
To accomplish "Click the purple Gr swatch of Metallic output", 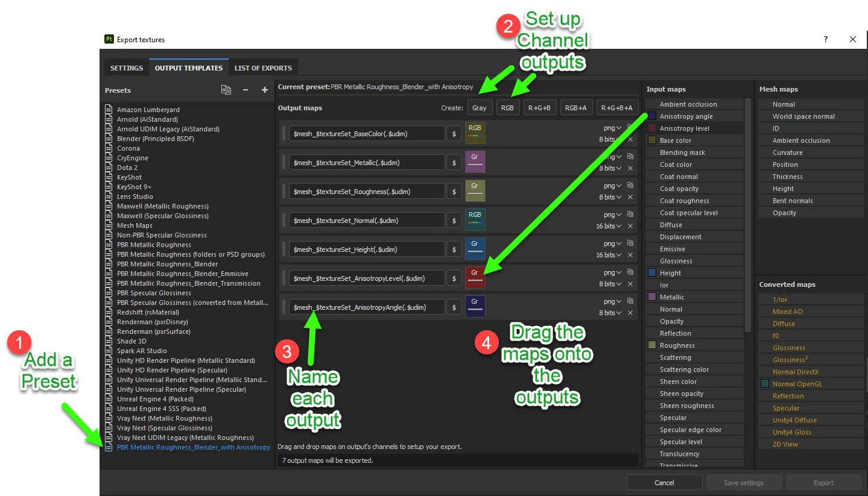I will tap(475, 162).
